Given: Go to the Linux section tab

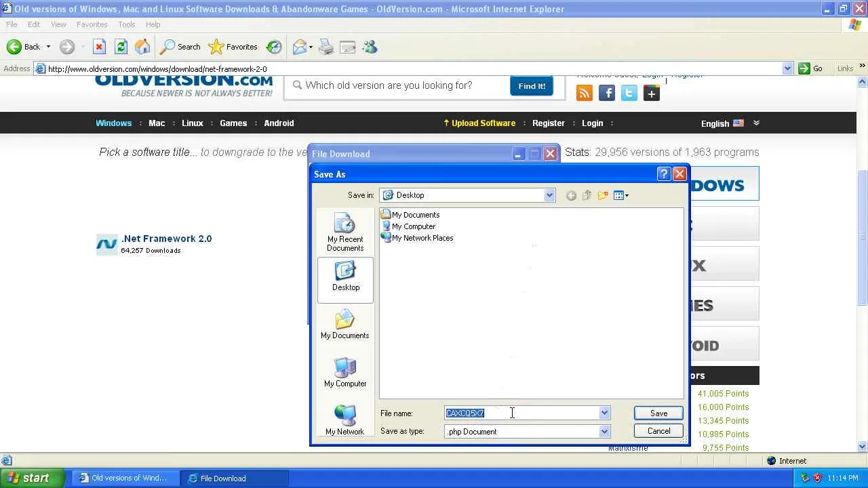Looking at the screenshot, I should coord(193,123).
